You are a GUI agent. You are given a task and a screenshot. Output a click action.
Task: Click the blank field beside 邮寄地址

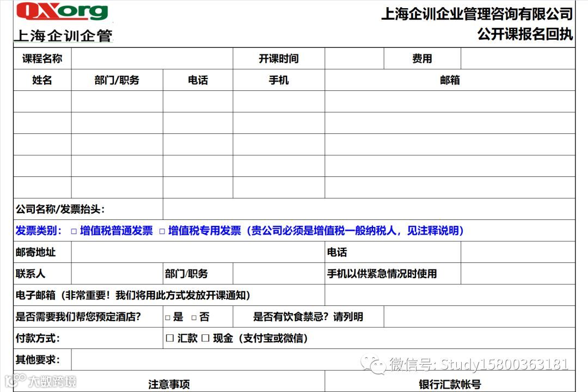(198, 252)
